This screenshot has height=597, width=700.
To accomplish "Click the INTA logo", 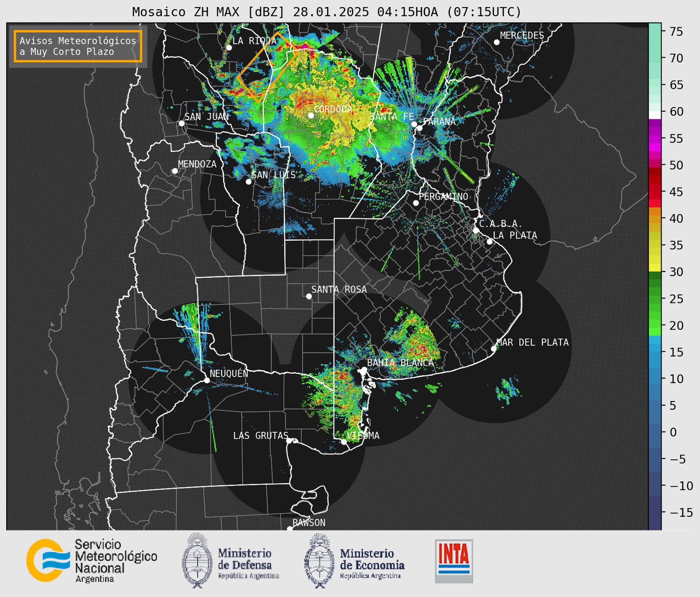I will click(454, 561).
